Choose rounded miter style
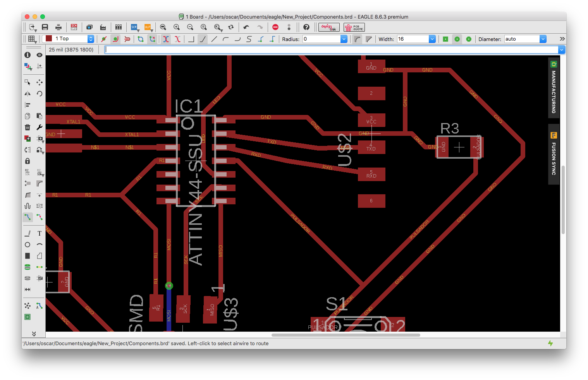588x380 pixels. [357, 39]
